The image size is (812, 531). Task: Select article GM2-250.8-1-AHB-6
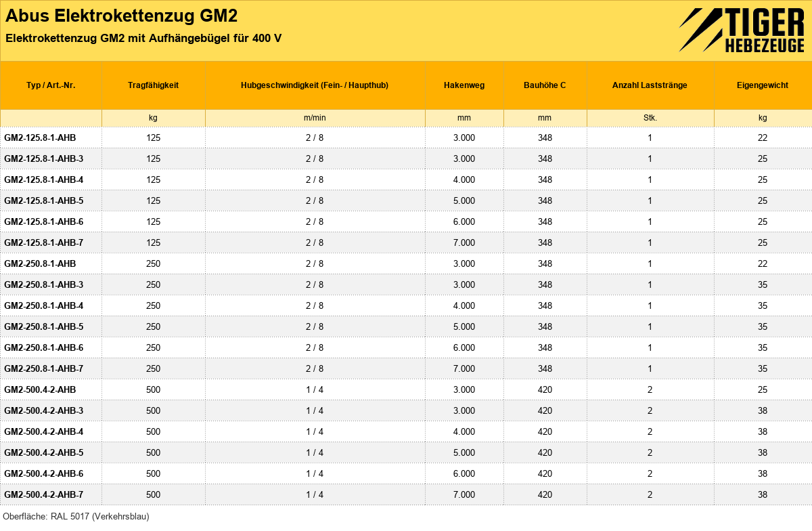pos(44,347)
